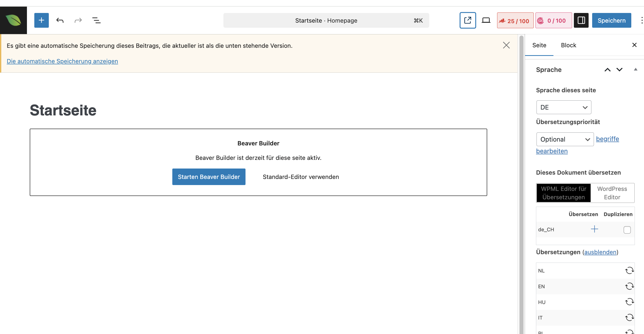Click Starten Beaver Builder button
This screenshot has height=334, width=644.
pyautogui.click(x=209, y=177)
